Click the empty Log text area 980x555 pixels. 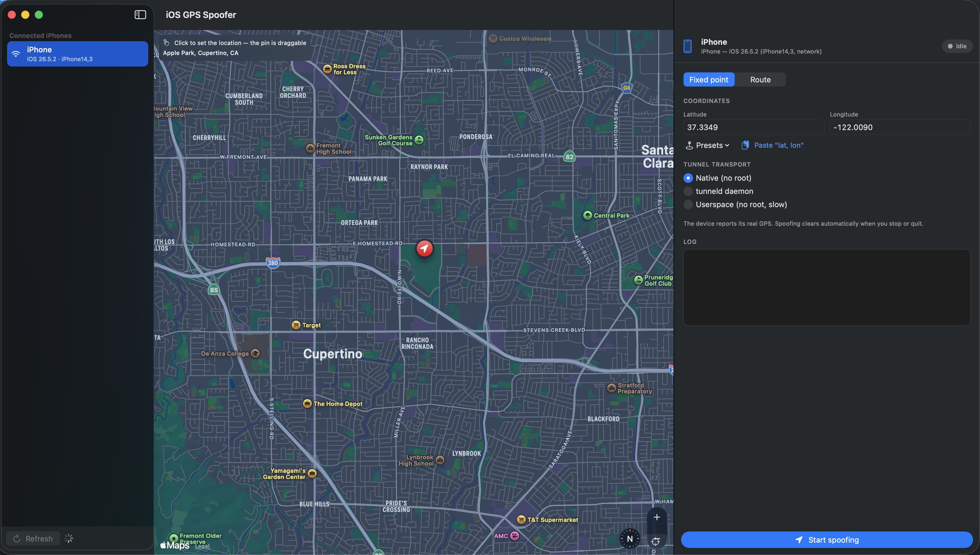coord(826,288)
